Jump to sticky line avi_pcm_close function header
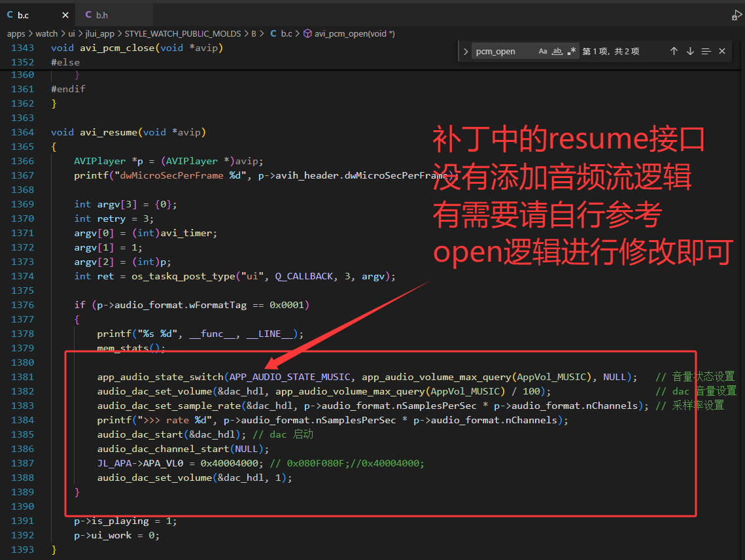745x560 pixels. (137, 48)
